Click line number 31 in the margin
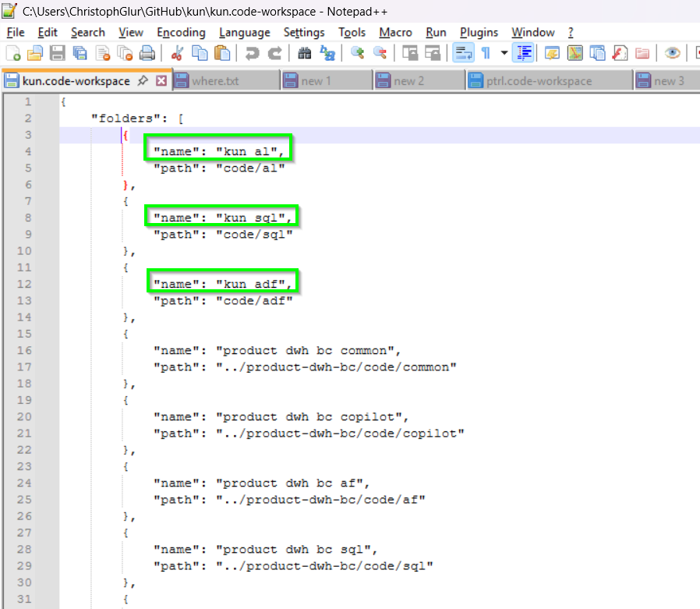This screenshot has height=609, width=700. pos(24,599)
